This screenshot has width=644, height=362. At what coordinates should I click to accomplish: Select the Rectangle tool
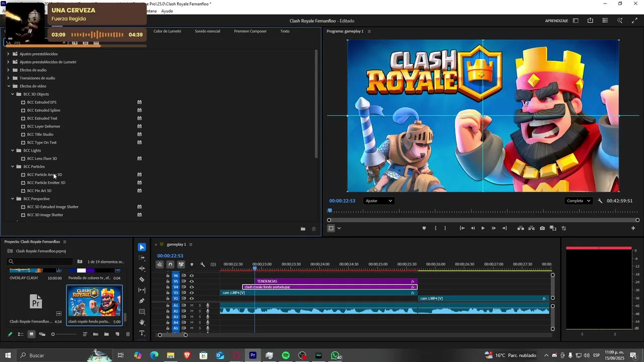[x=142, y=312]
